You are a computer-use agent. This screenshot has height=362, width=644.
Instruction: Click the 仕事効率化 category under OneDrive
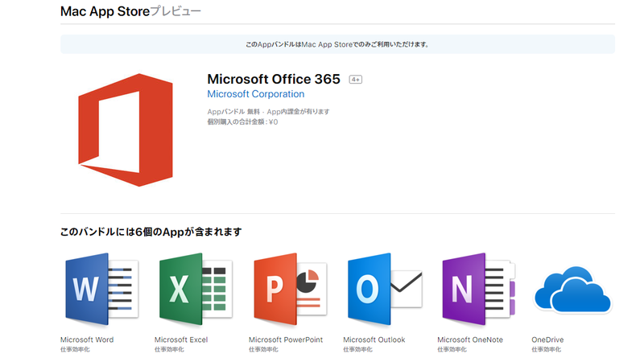pos(547,350)
